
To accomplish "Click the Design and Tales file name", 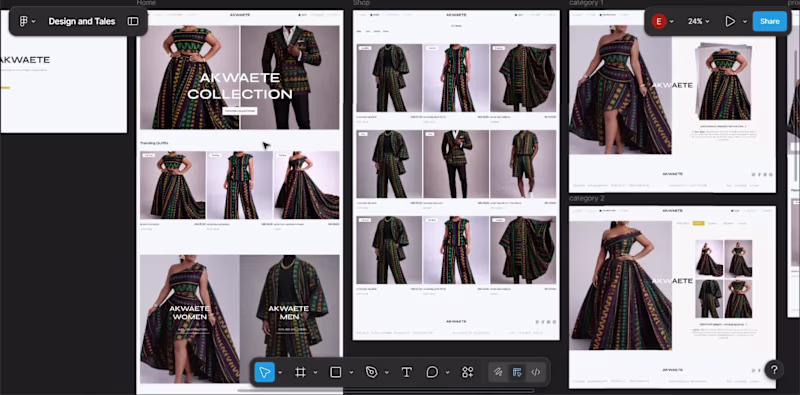I will (x=82, y=21).
